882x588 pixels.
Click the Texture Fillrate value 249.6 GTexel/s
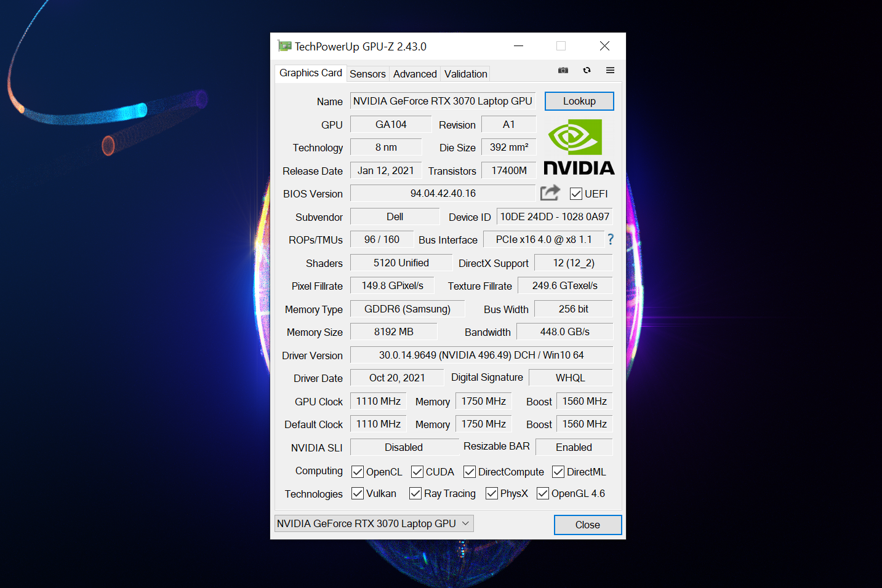[565, 285]
